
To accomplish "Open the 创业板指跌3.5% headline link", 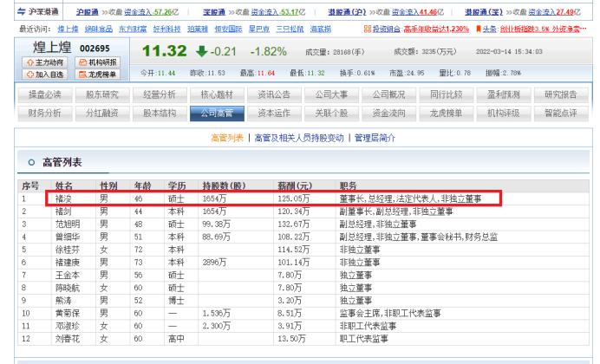I will tap(543, 29).
